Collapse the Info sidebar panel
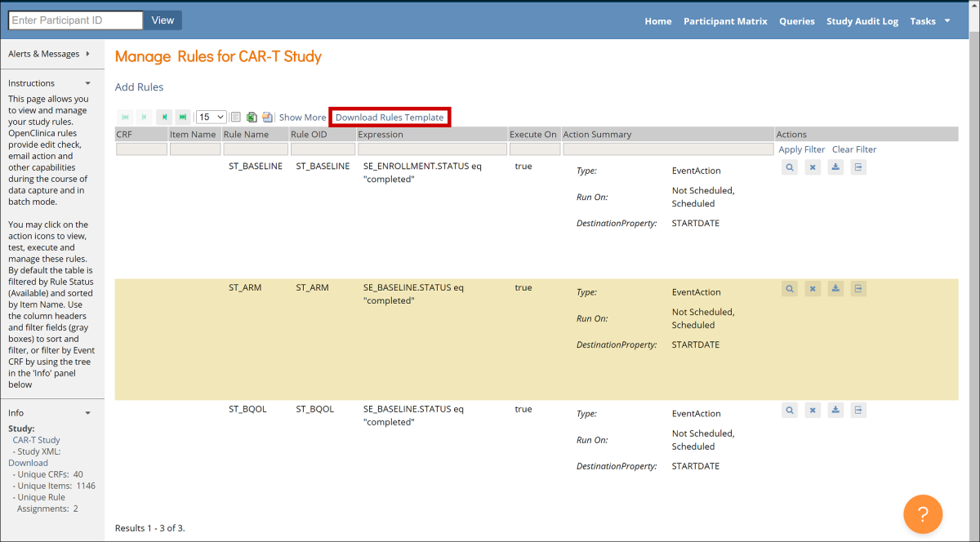980x542 pixels. (x=88, y=413)
